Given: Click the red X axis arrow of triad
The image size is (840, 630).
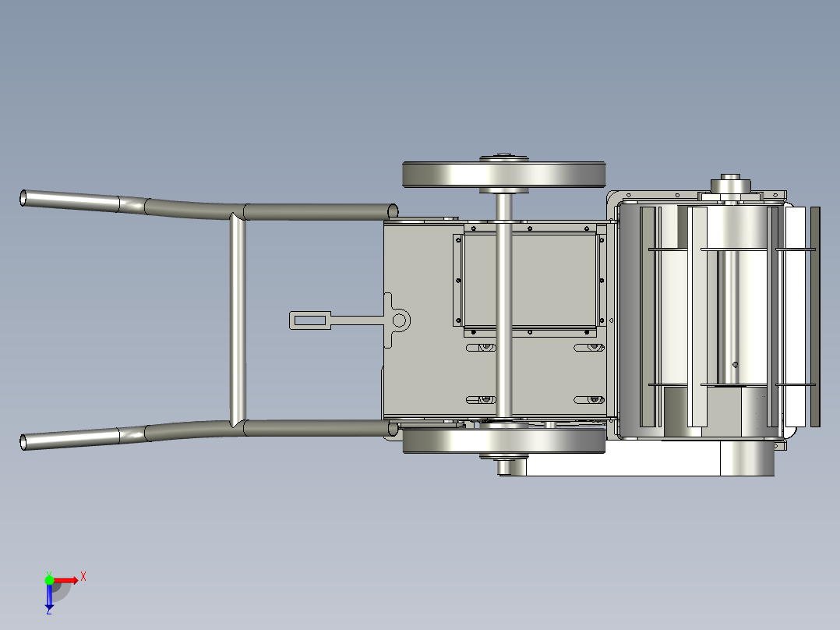Looking at the screenshot, I should coord(65,581).
